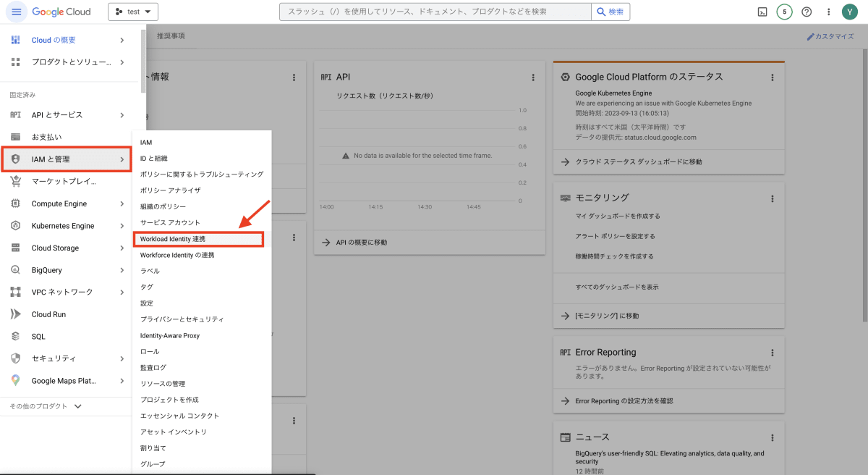Click the BigQuery icon
This screenshot has width=868, height=475.
16,270
